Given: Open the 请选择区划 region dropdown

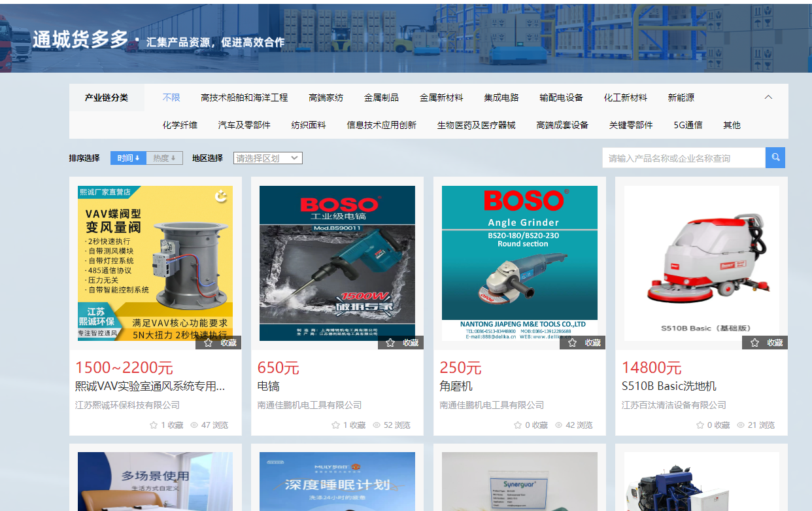Looking at the screenshot, I should tap(267, 158).
